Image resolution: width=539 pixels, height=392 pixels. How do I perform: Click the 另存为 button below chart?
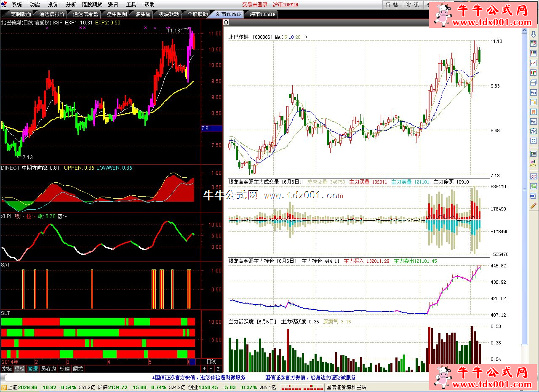click(x=48, y=369)
